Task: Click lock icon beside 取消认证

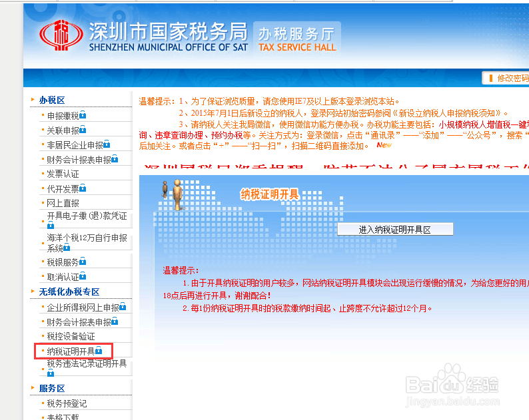Action: point(83,276)
